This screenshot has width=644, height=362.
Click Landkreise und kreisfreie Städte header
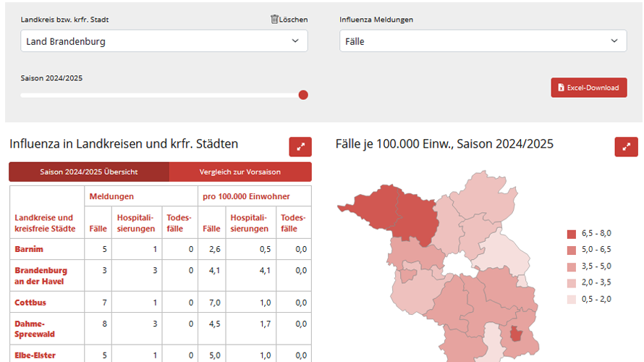[45, 223]
